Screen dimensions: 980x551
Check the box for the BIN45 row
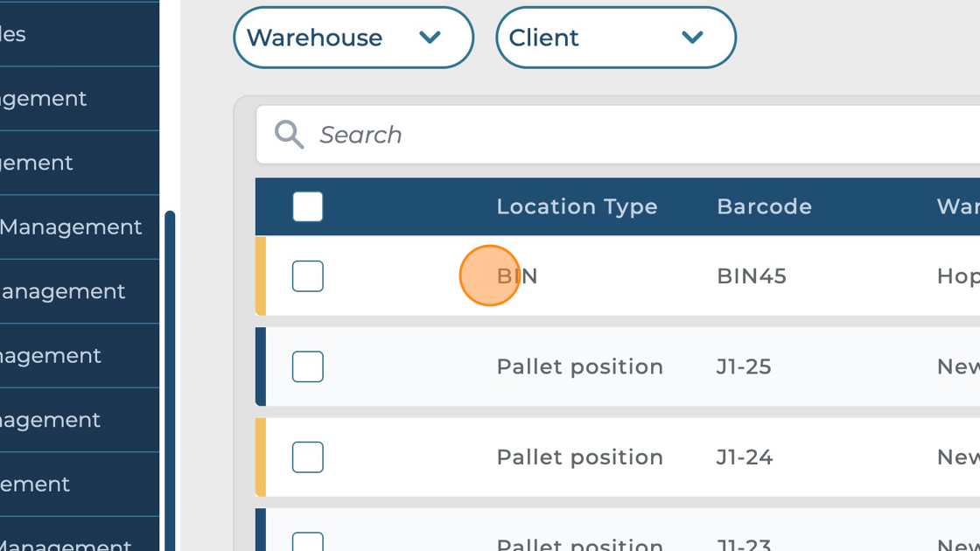click(x=308, y=276)
